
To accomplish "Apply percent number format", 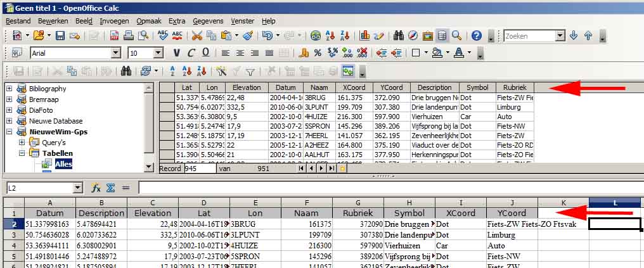I will [x=318, y=53].
